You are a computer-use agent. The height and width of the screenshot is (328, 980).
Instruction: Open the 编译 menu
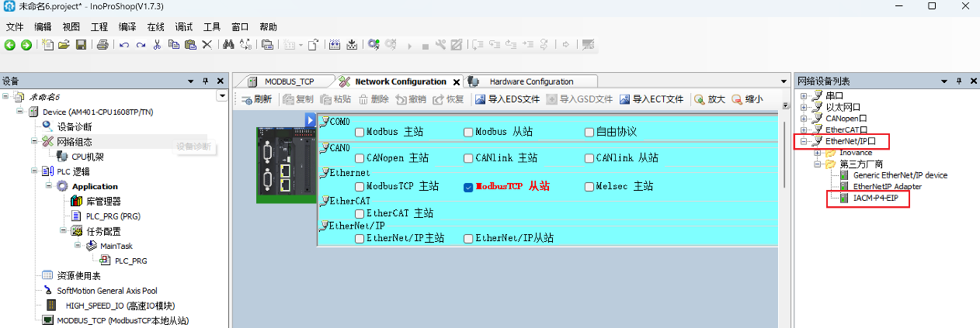pos(127,26)
